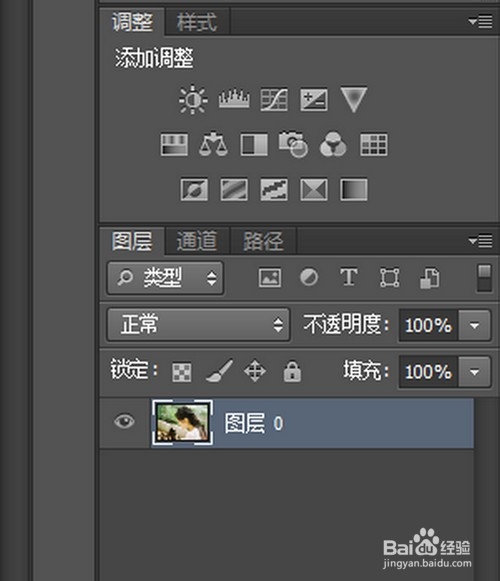Switch to the 路径 tab
The height and width of the screenshot is (581, 500).
coord(263,241)
